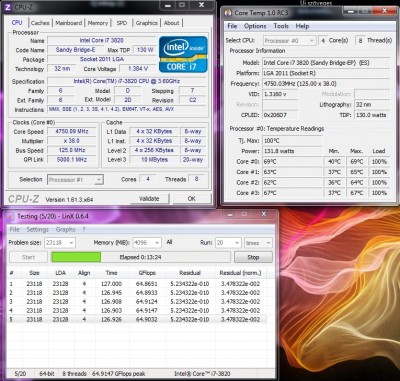The height and width of the screenshot is (381, 400).
Task: Click the Intel Core i7 logo in CPU-Z
Action: click(x=183, y=54)
